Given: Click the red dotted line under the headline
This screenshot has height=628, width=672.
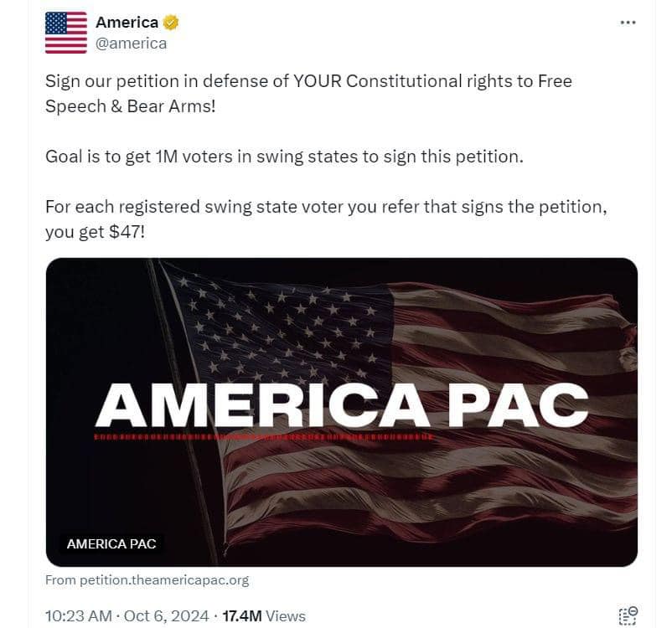Looking at the screenshot, I should tap(263, 437).
